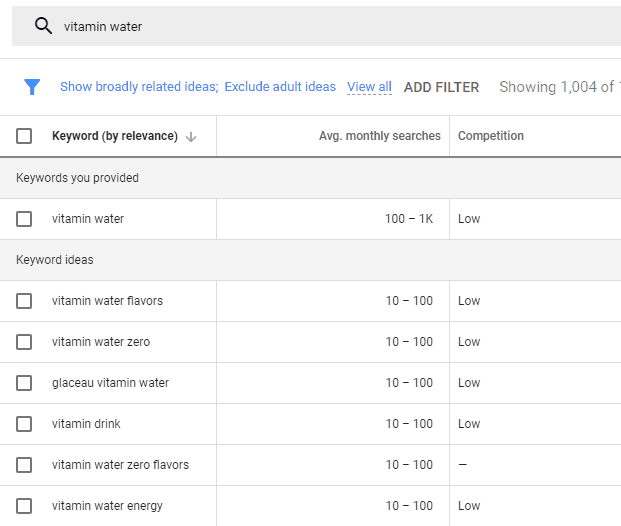This screenshot has height=526, width=621.
Task: Open the View all filters link
Action: [369, 87]
